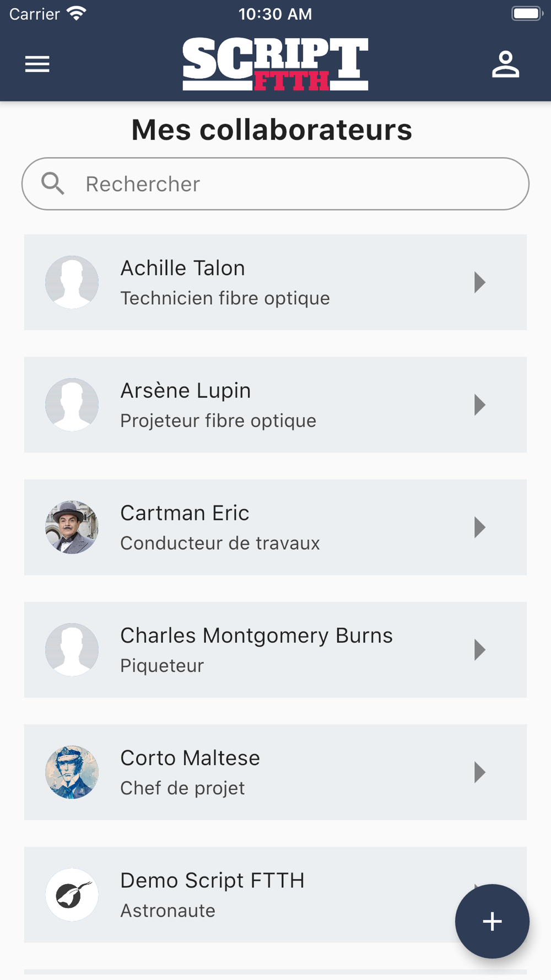Open Demo Script FTTH Astronaute entry
The width and height of the screenshot is (551, 980).
pos(275,895)
